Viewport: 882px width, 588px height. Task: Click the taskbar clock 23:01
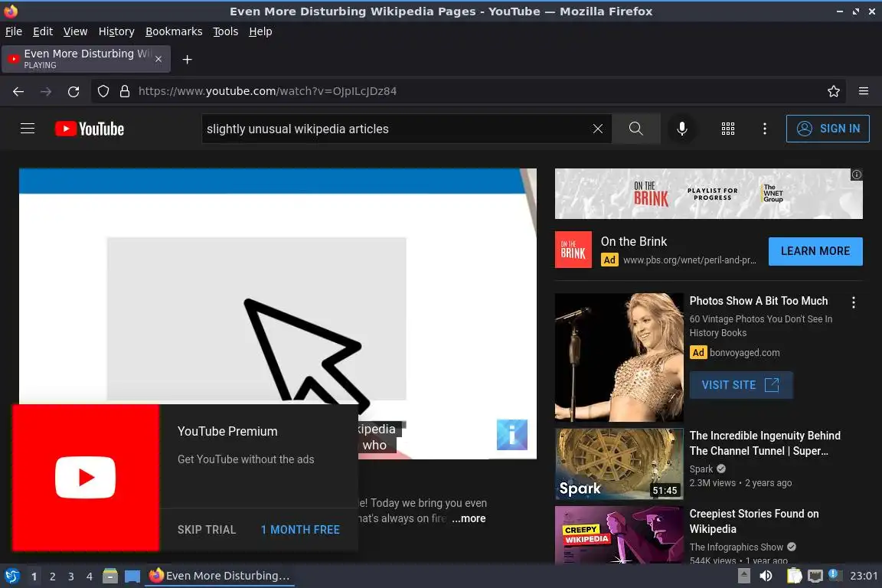point(864,576)
